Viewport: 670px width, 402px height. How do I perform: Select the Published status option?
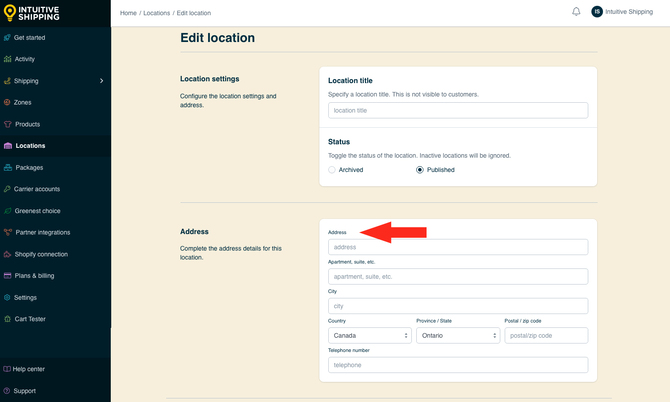[420, 170]
